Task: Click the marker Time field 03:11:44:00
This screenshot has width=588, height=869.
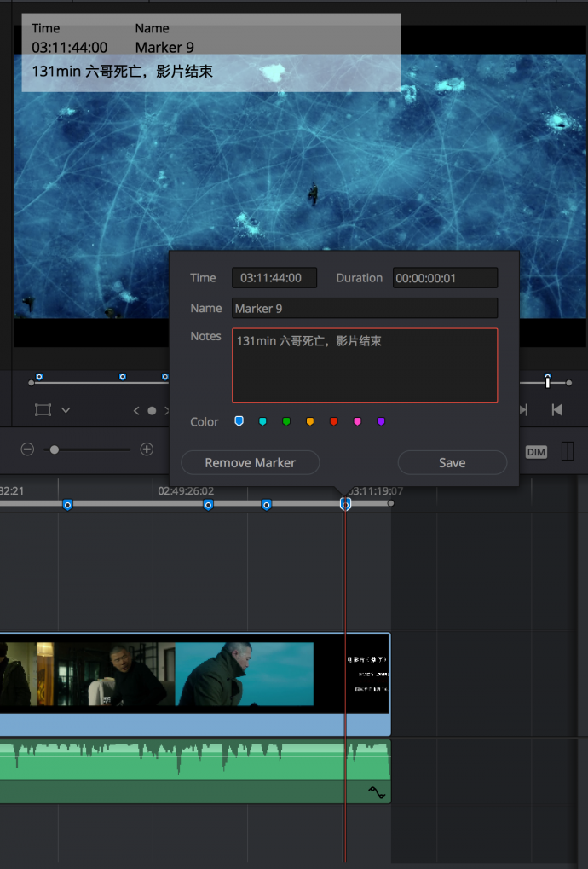Action: click(274, 278)
